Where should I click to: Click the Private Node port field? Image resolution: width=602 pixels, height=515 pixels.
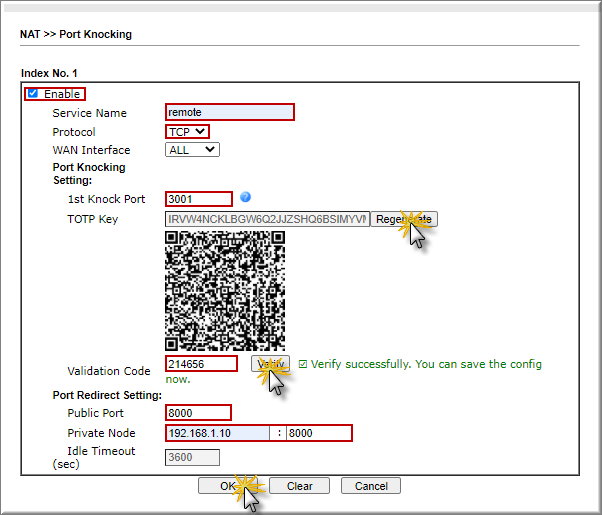pos(319,433)
